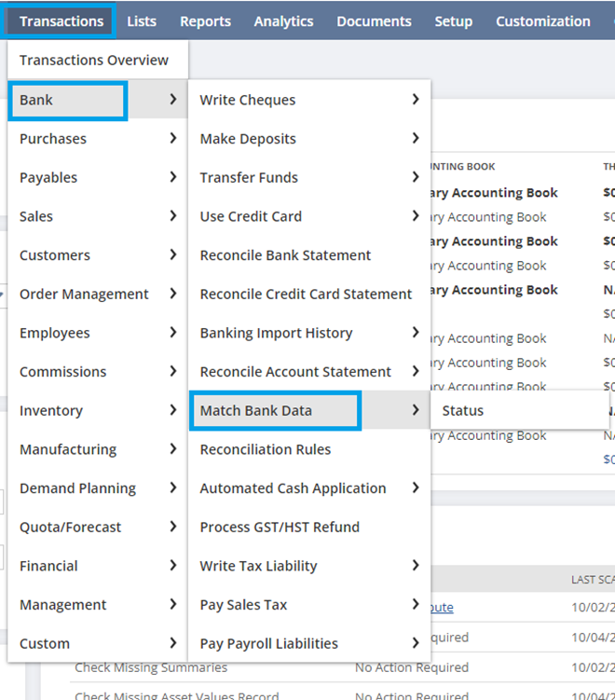Image resolution: width=615 pixels, height=700 pixels.
Task: Select the Bank menu category
Action: click(x=67, y=100)
